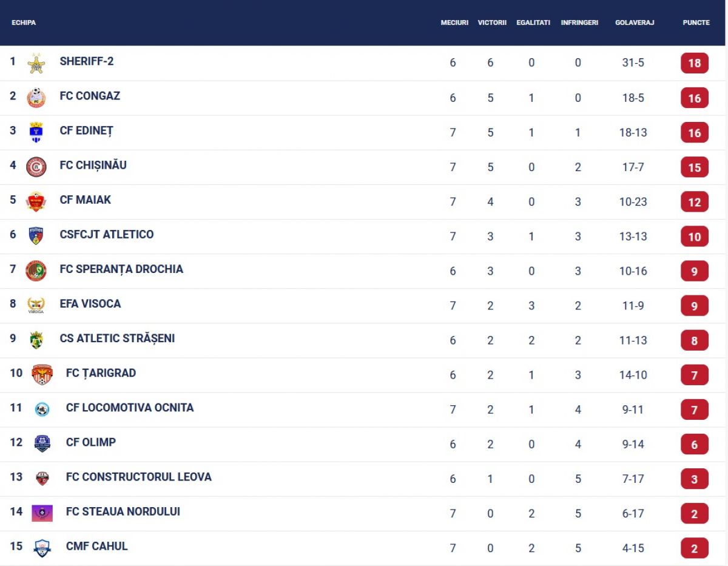
Task: Click the FC Congaz club crest
Action: point(36,98)
